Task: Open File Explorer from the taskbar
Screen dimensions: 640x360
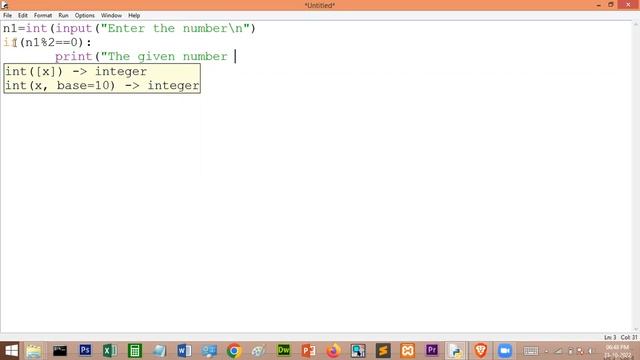Action: tap(34, 351)
